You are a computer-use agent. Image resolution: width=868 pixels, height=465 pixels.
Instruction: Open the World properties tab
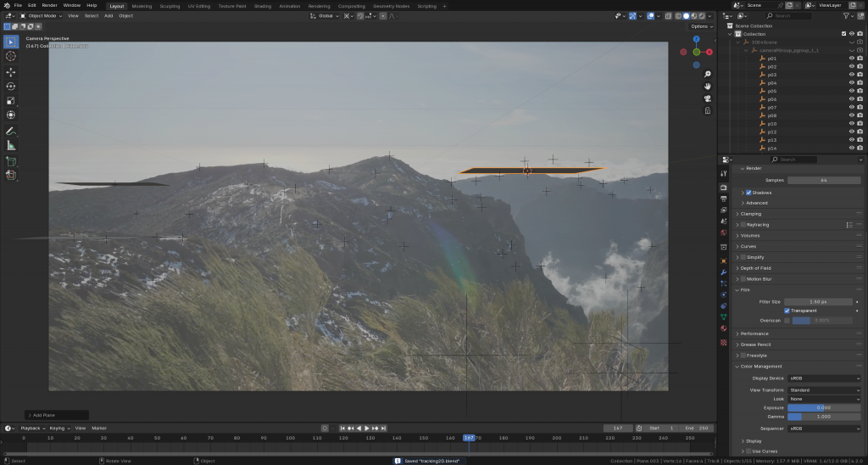point(724,232)
